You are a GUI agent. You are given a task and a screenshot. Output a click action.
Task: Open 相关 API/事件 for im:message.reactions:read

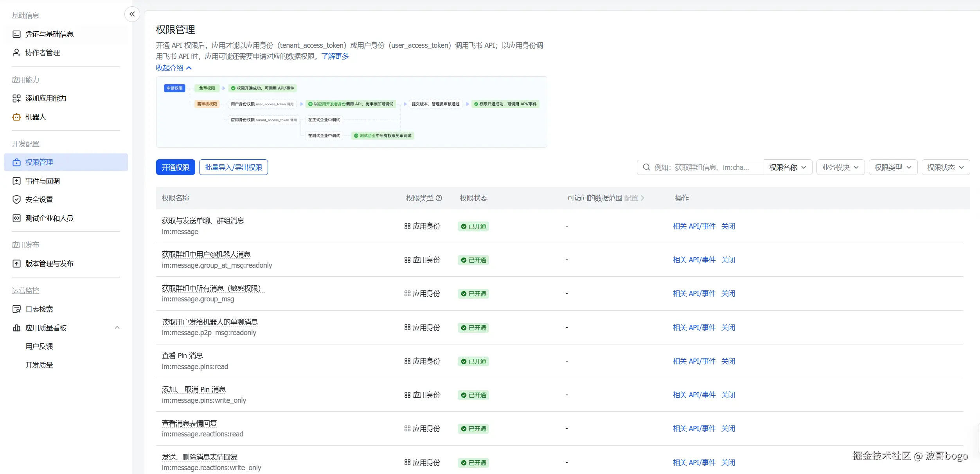coord(694,429)
